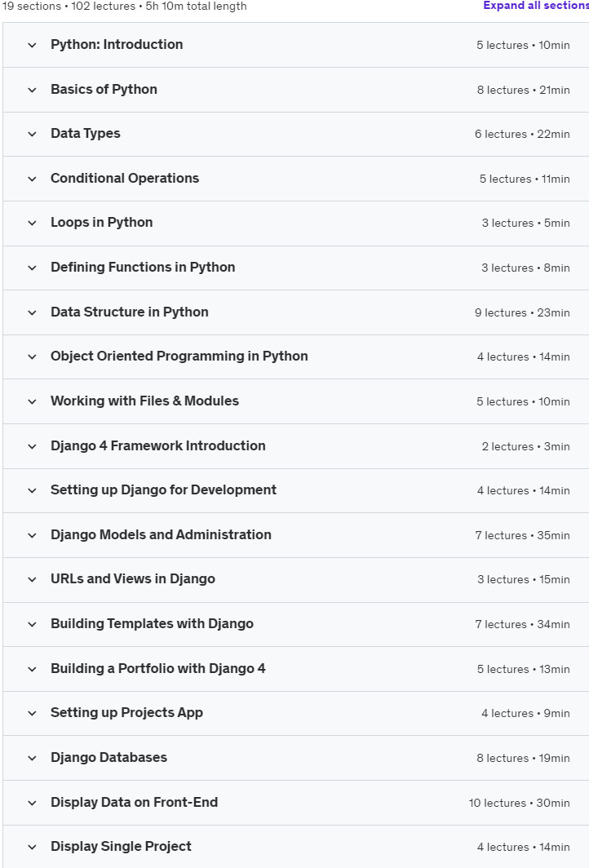
Task: Select Django 4 Framework Introduction title
Action: tap(157, 445)
